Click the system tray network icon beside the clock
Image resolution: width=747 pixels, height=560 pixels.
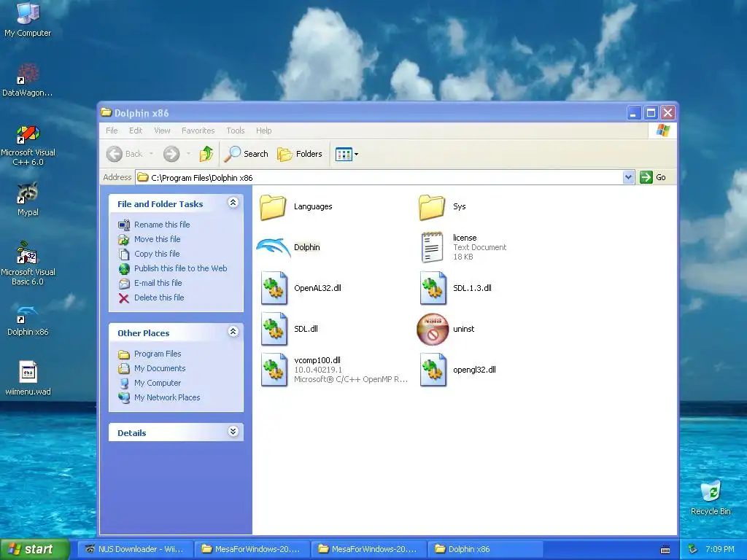click(693, 549)
